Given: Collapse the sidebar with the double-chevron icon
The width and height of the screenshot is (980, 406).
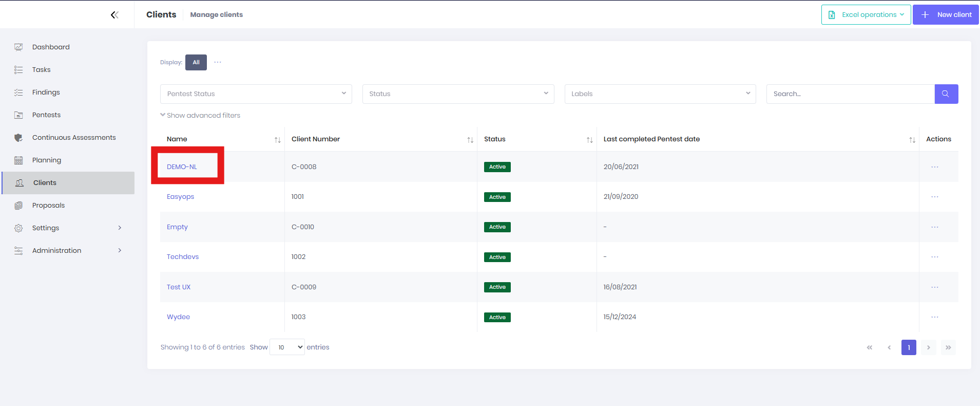Looking at the screenshot, I should [x=114, y=15].
